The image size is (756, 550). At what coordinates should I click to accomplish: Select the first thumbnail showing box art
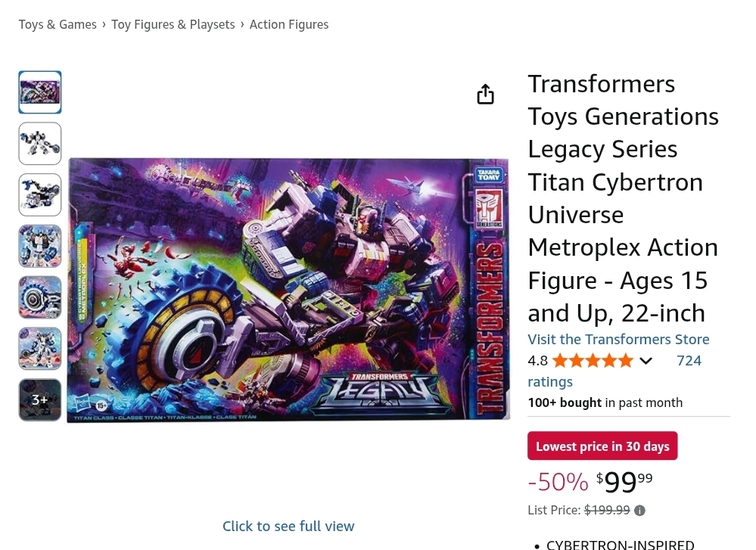pos(40,92)
